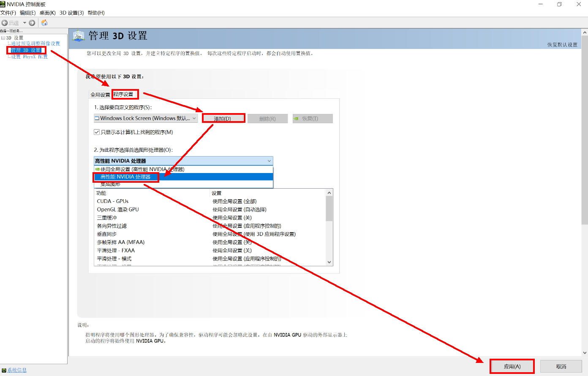Open the 3D 设置(3) menu
Viewport: 588px width, 376px height.
72,13
